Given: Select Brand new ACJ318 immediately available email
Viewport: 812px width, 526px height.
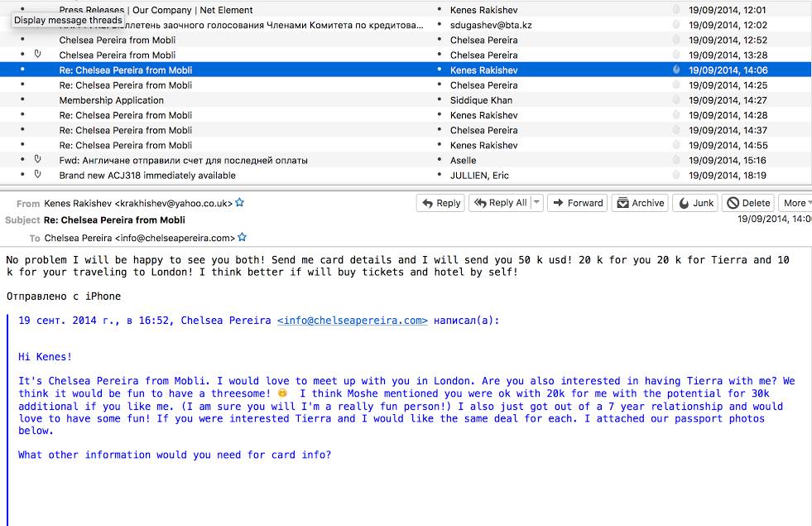Looking at the screenshot, I should 147,176.
